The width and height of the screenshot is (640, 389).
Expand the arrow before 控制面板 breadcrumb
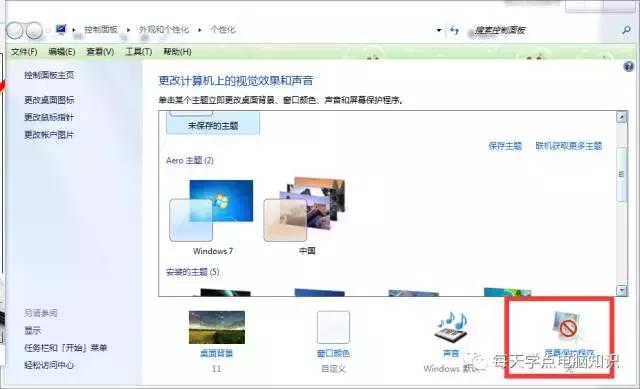[74, 30]
